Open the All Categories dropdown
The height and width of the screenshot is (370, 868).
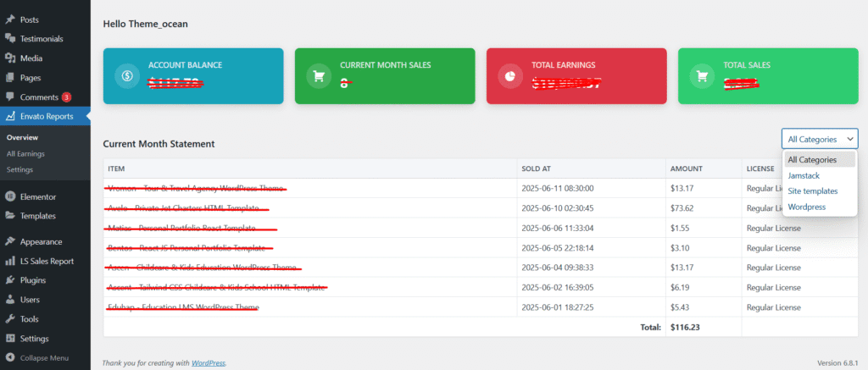820,139
